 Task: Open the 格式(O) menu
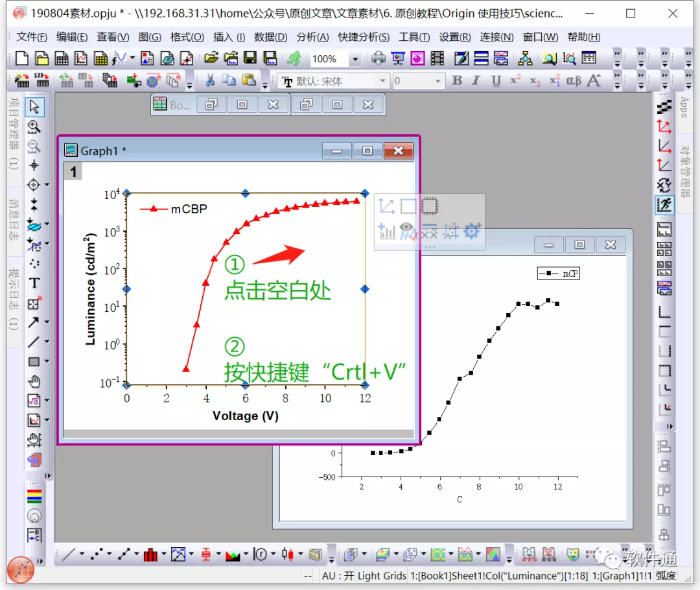(x=187, y=37)
